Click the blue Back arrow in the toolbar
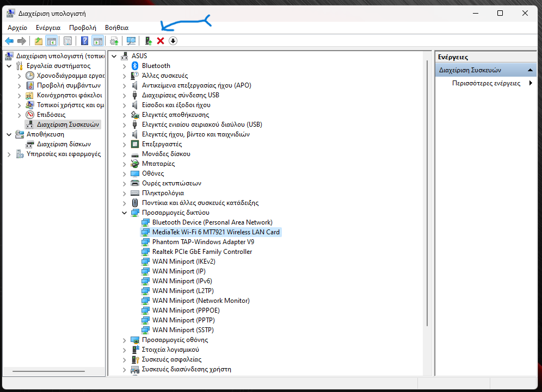Screen dimensions: 542x392 click(9, 41)
